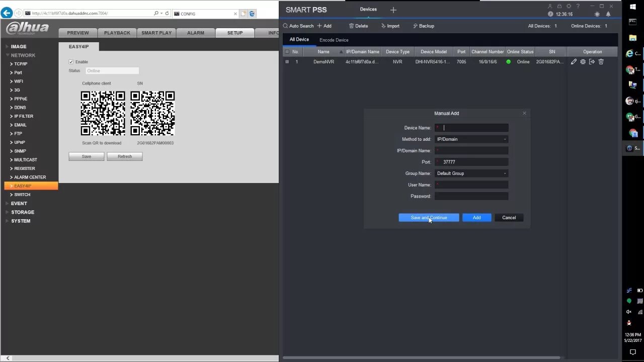644x362 pixels.
Task: Lock the Smart PSS screen with padlock icon
Action: pos(559,6)
